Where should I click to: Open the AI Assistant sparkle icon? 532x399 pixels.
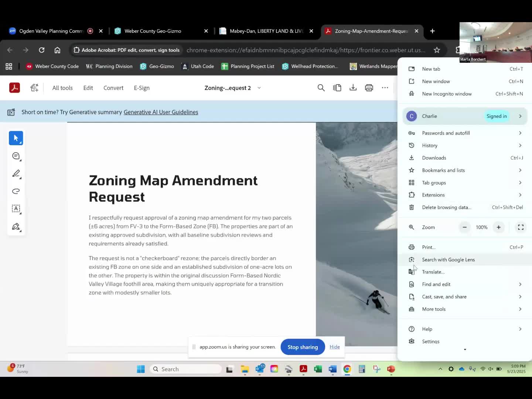(34, 88)
